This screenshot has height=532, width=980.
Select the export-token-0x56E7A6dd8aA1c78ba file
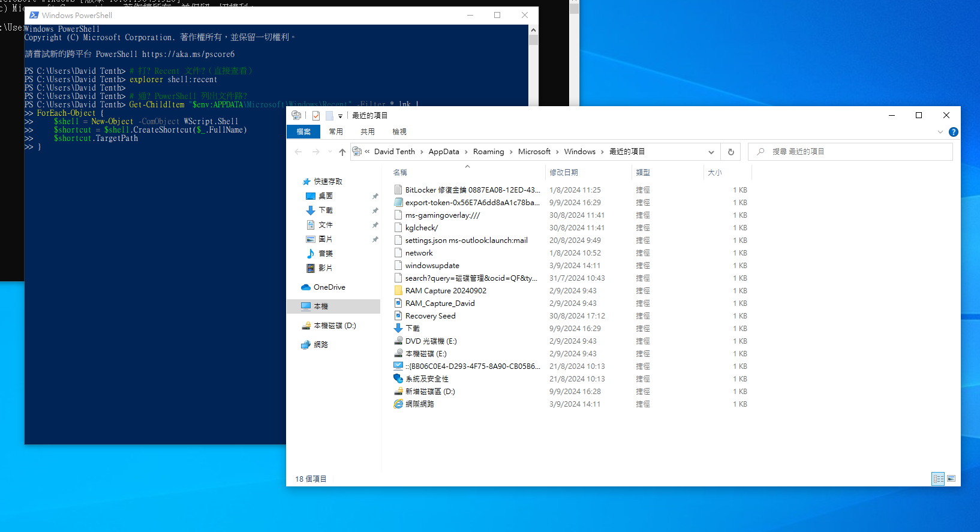coord(473,203)
